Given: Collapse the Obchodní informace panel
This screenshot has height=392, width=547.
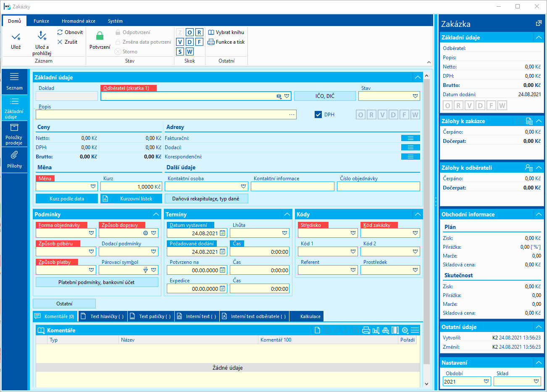Looking at the screenshot, I should pos(539,214).
